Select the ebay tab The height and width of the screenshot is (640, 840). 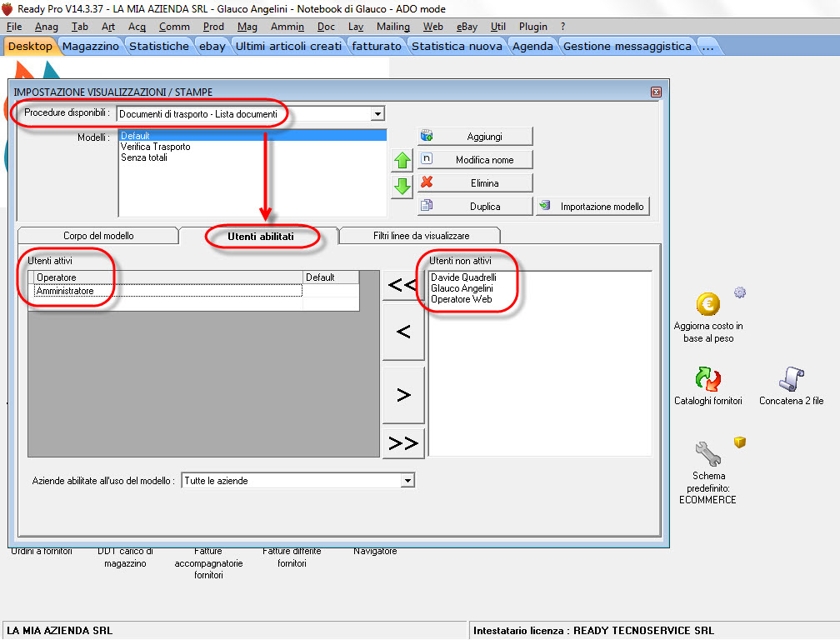pyautogui.click(x=212, y=46)
